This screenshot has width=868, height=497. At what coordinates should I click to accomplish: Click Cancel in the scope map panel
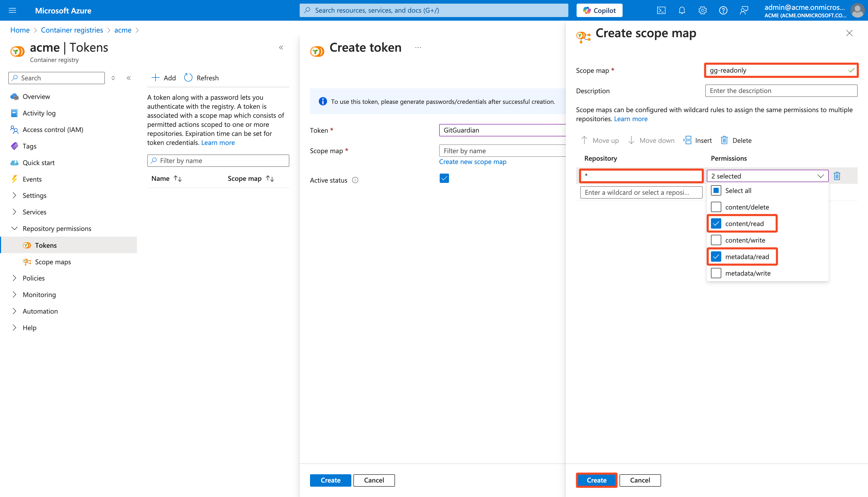click(x=640, y=480)
